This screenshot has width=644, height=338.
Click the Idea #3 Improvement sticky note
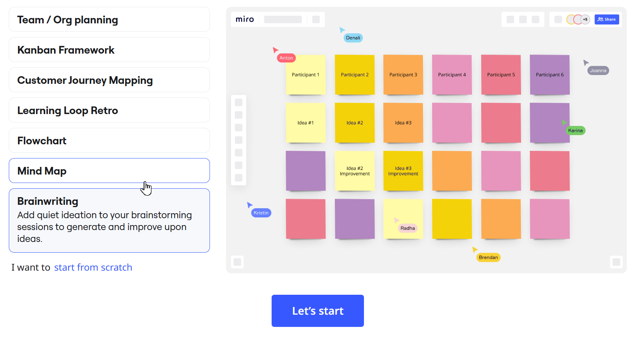pyautogui.click(x=403, y=171)
